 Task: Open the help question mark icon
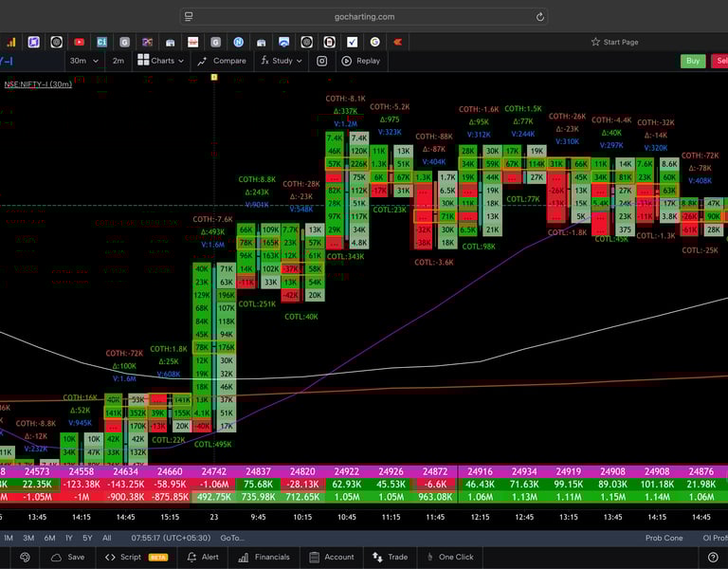pos(713,557)
